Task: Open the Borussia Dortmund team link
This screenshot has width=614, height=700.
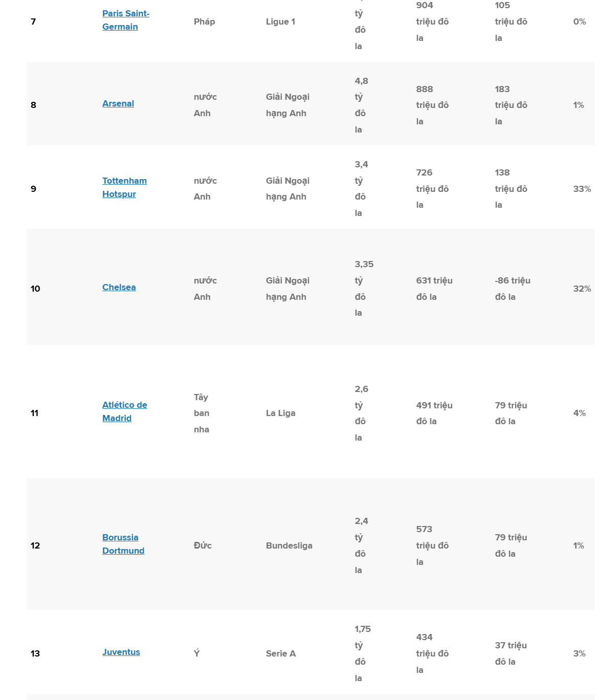Action: point(123,544)
